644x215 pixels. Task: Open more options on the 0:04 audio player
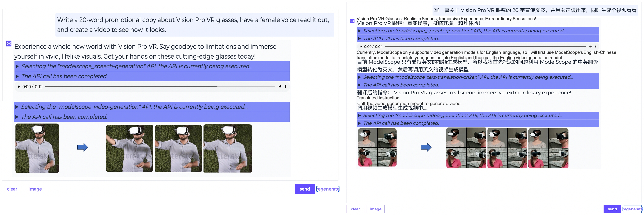pos(595,46)
